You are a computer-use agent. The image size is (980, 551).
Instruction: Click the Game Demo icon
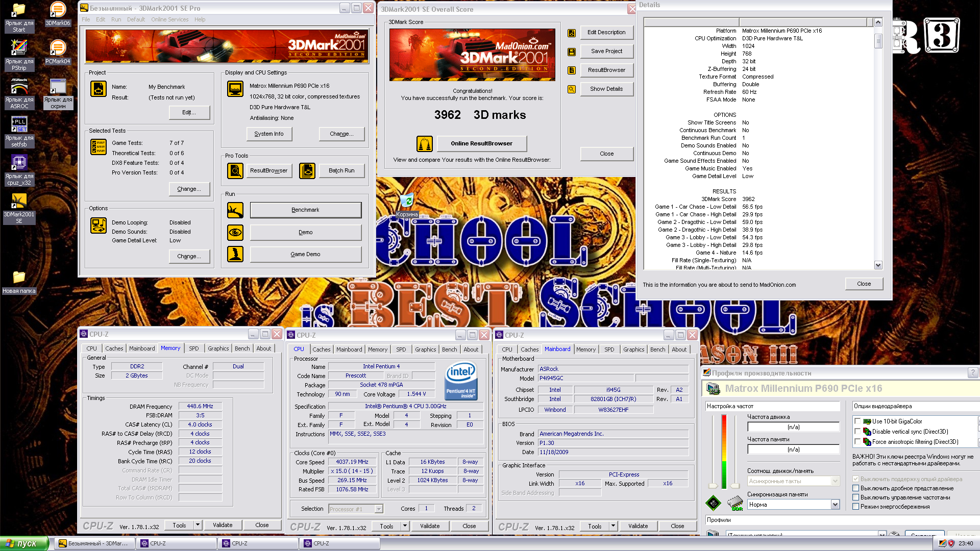[235, 254]
